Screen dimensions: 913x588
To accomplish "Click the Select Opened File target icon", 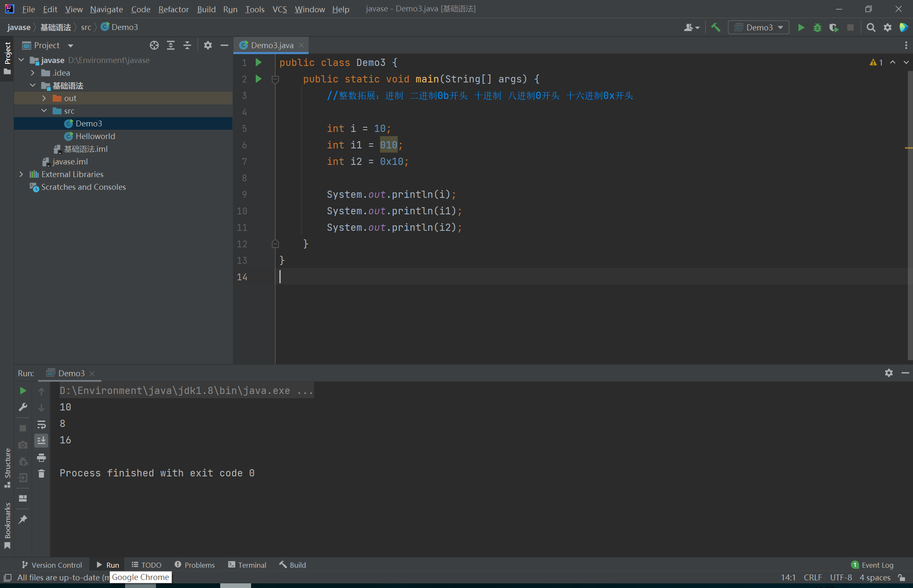I will click(154, 45).
